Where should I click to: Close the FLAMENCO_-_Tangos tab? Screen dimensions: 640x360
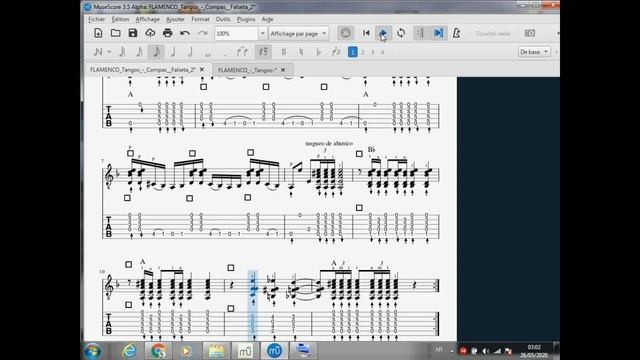(x=283, y=70)
